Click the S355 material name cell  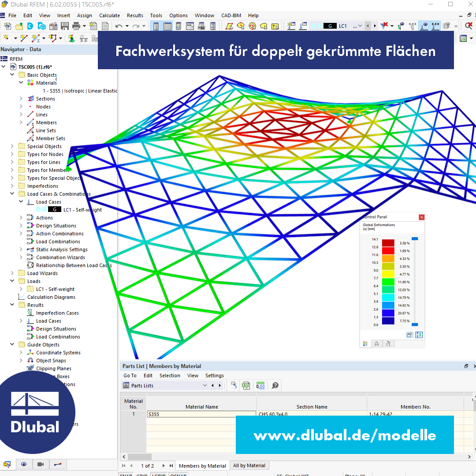[201, 414]
